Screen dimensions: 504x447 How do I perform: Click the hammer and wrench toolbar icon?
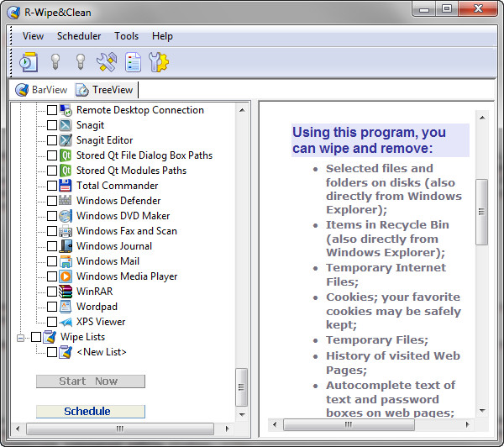click(106, 62)
